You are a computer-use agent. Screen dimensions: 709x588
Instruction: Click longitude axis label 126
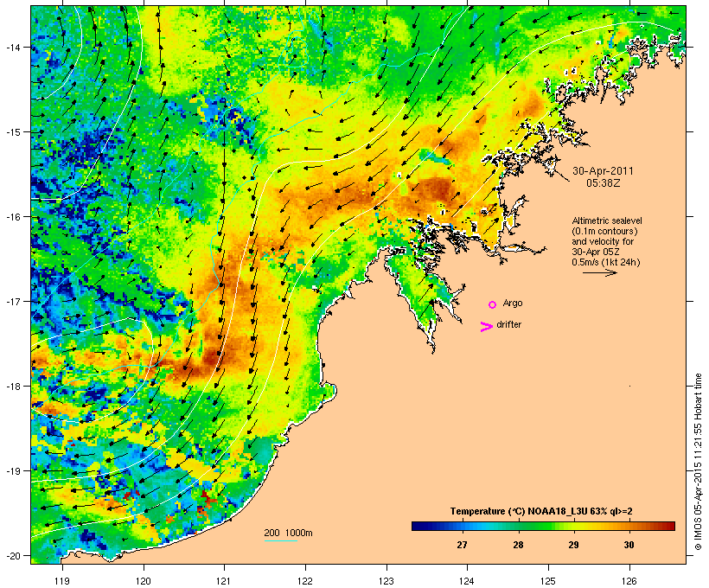click(x=629, y=581)
